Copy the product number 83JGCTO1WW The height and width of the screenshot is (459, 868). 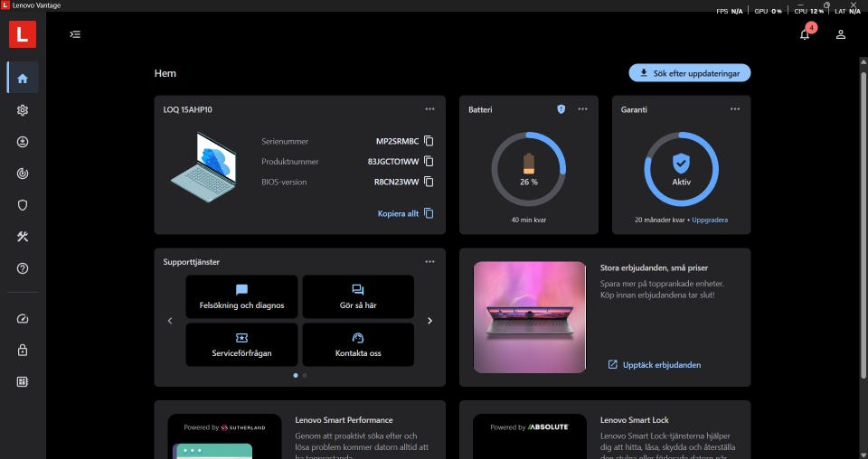[x=429, y=162]
